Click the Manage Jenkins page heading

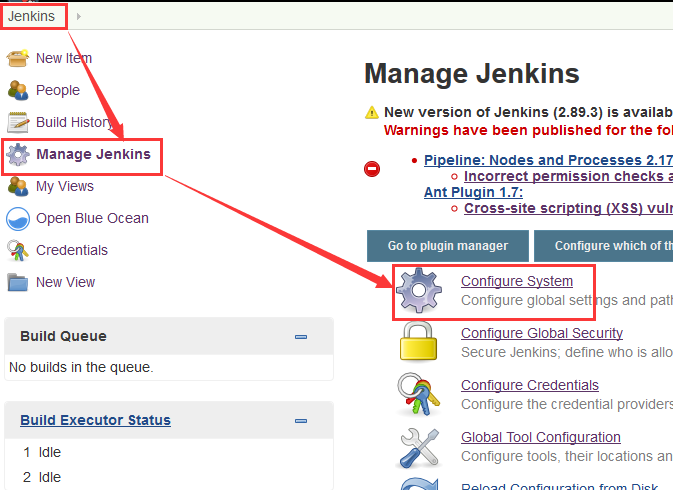click(472, 73)
